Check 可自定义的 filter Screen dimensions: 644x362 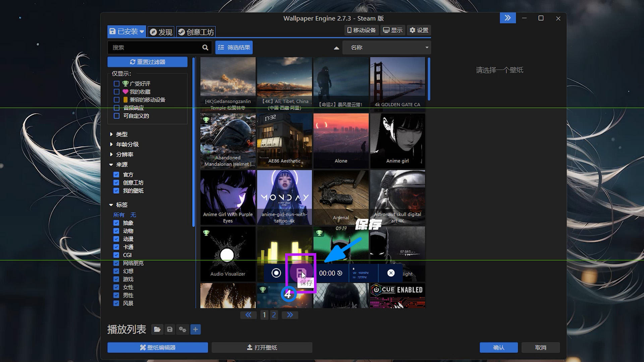click(117, 116)
